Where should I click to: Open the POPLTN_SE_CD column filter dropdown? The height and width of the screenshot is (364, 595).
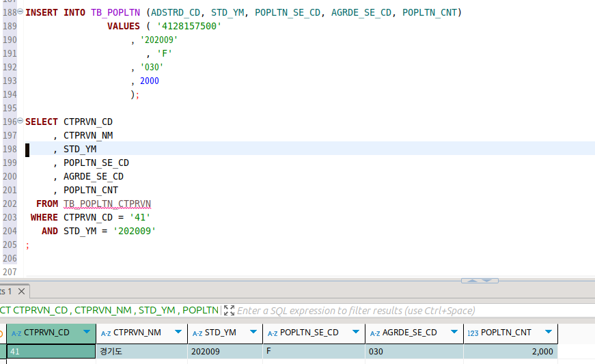click(x=356, y=333)
